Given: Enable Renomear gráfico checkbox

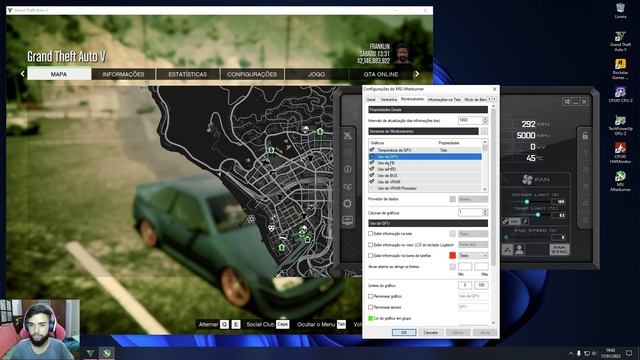Looking at the screenshot, I should click(x=371, y=296).
